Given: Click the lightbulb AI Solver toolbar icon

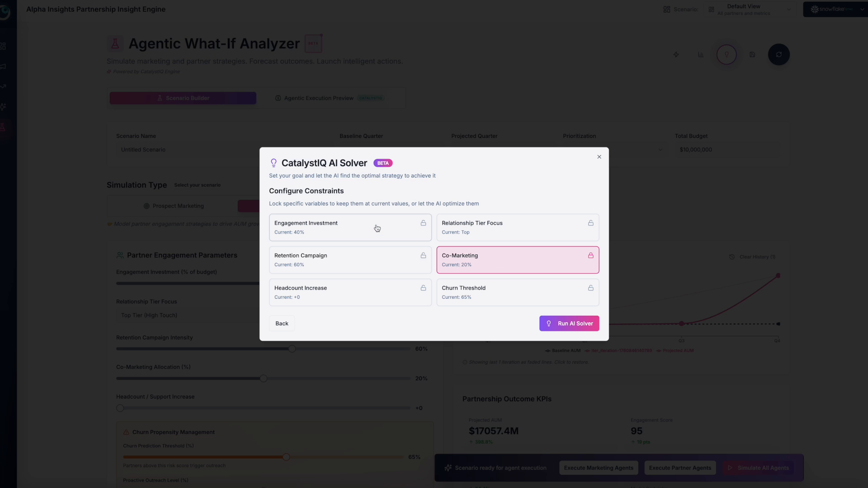Looking at the screenshot, I should coord(726,55).
